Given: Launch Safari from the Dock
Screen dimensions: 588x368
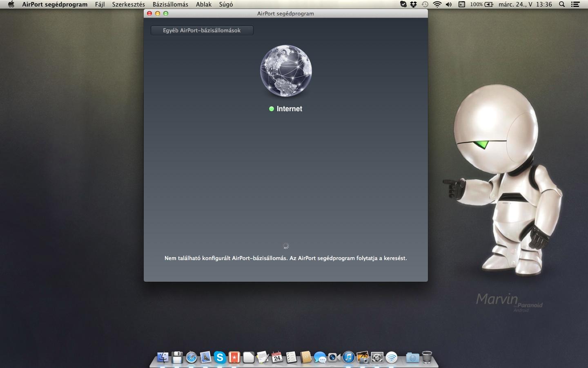Looking at the screenshot, I should point(191,357).
